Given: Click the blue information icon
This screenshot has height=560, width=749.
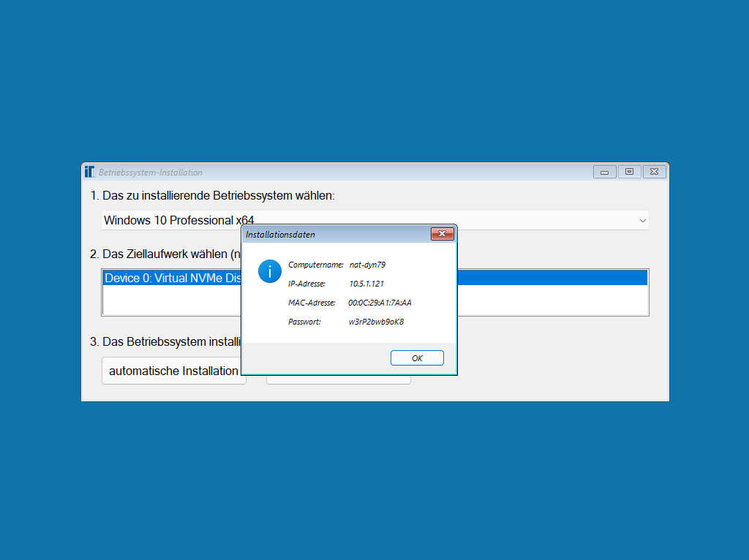Looking at the screenshot, I should pos(270,271).
